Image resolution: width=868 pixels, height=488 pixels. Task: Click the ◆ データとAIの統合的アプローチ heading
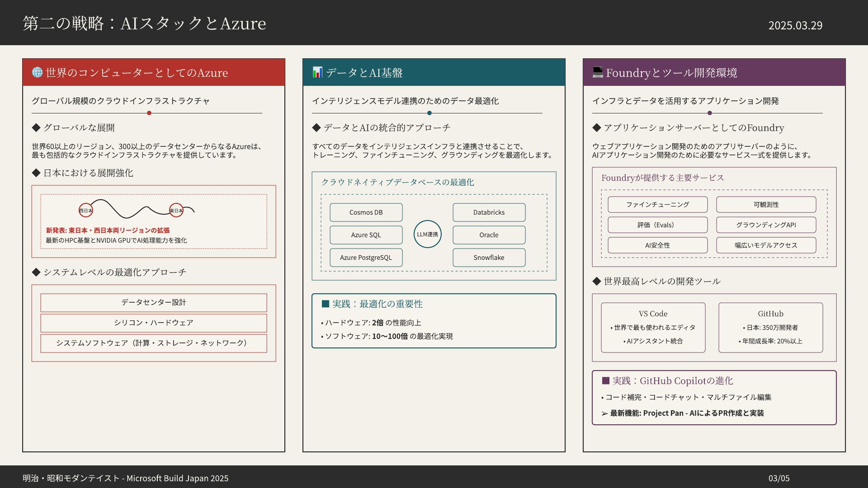pyautogui.click(x=381, y=128)
